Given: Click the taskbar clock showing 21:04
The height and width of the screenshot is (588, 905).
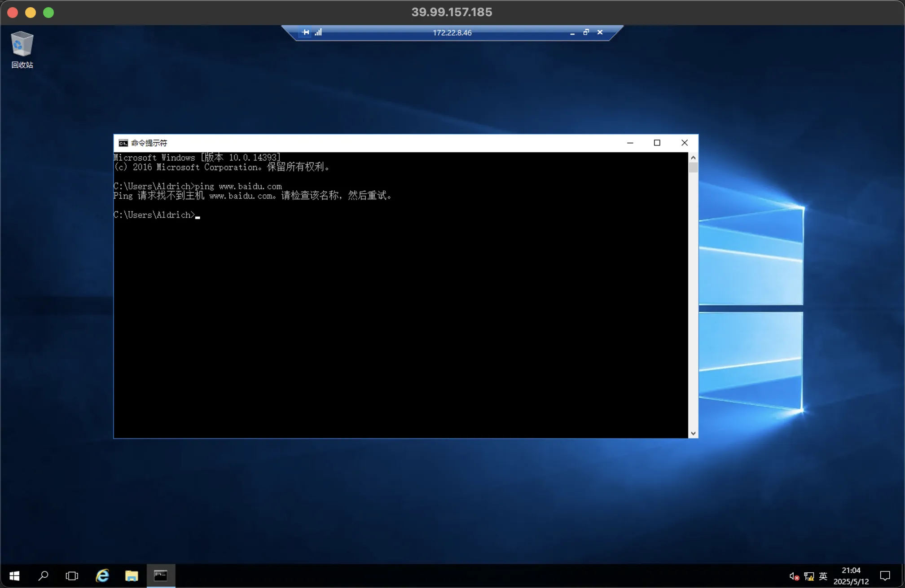Looking at the screenshot, I should (851, 576).
